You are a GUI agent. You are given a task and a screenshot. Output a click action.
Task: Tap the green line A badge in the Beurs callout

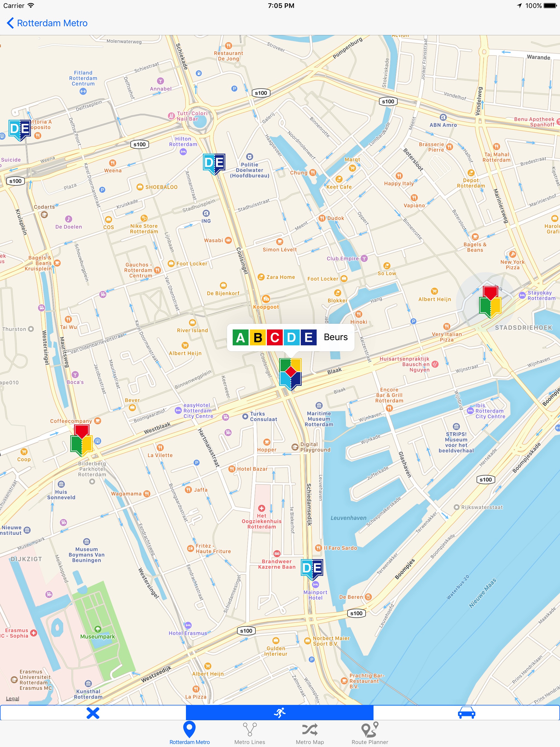pos(240,337)
